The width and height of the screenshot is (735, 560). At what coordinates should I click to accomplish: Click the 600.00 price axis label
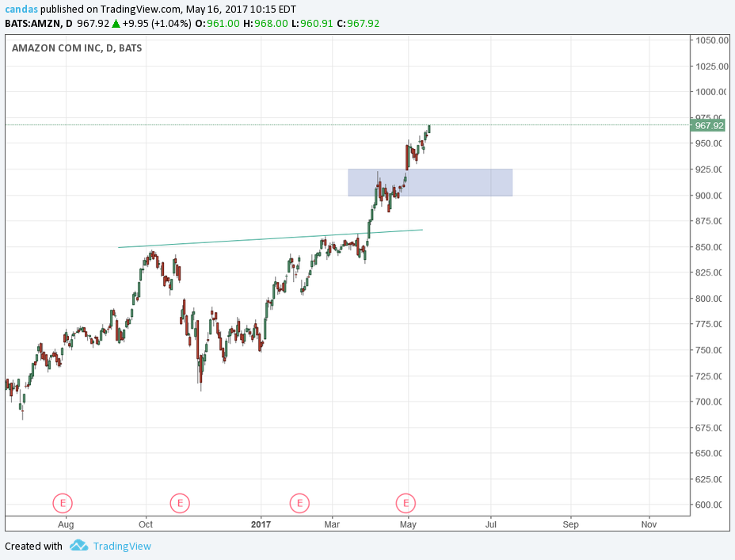(x=709, y=505)
